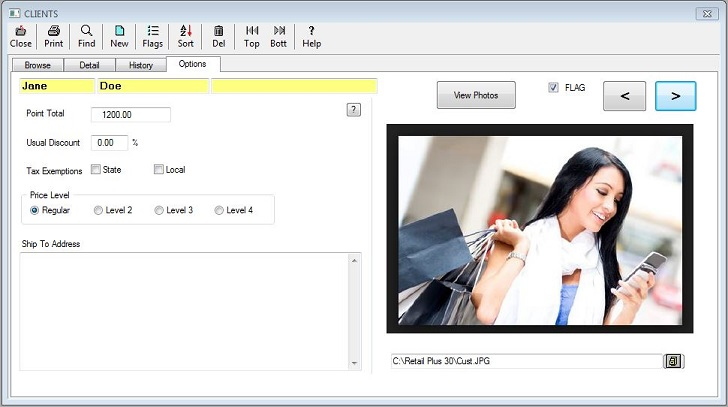Viewport: 728px width, 407px height.
Task: Switch to the History tab
Action: coord(141,65)
